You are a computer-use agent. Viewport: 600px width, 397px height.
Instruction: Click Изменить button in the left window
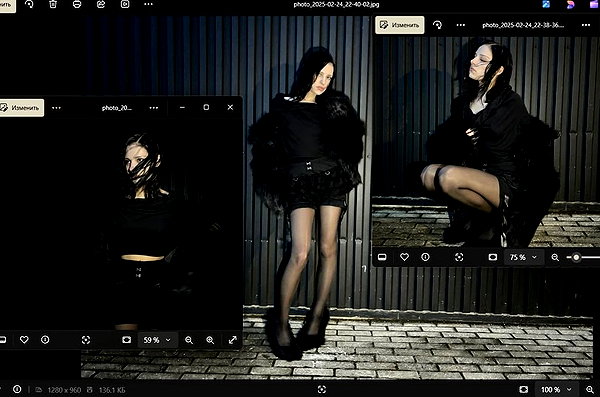[21, 108]
